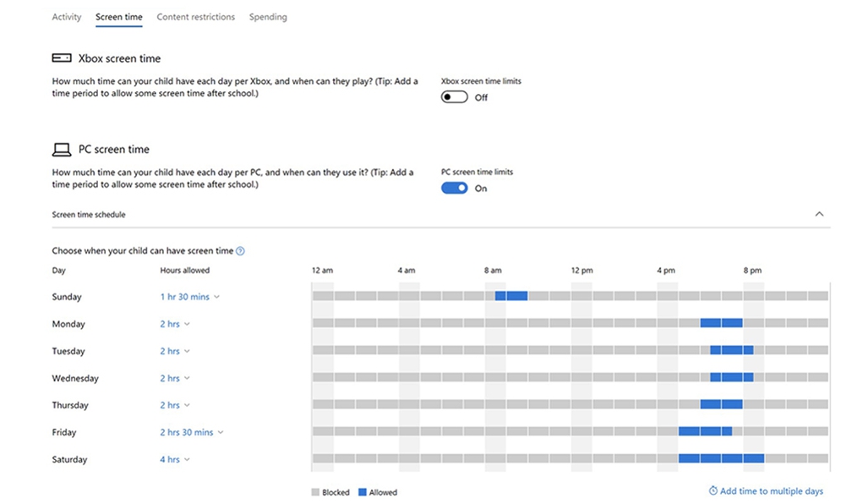This screenshot has height=504, width=868.
Task: Click Monday's blue allowed time block
Action: click(721, 323)
